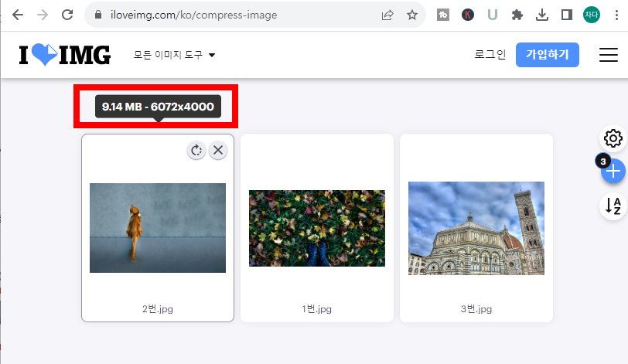Click the 2번.jpg file name
The height and width of the screenshot is (364, 628).
point(158,309)
